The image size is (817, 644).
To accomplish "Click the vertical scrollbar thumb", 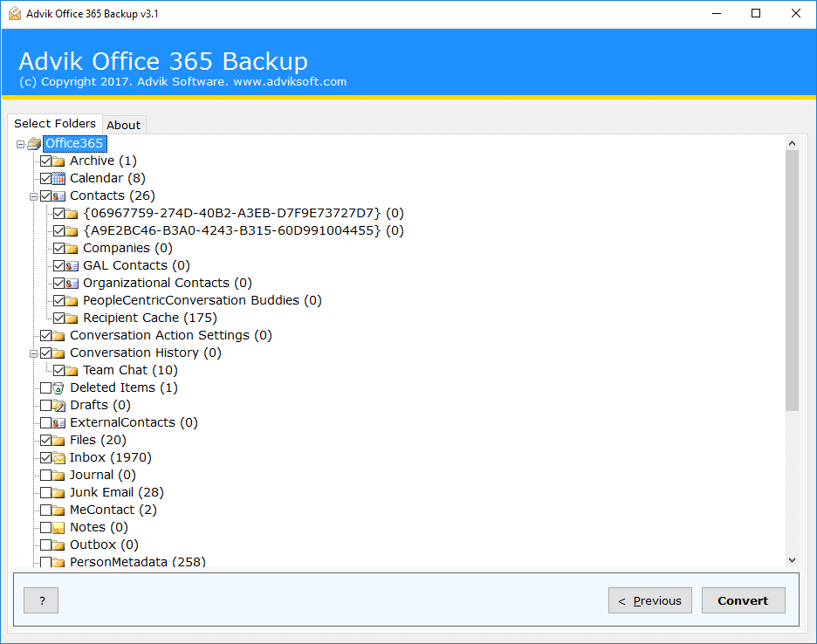I will 792,280.
